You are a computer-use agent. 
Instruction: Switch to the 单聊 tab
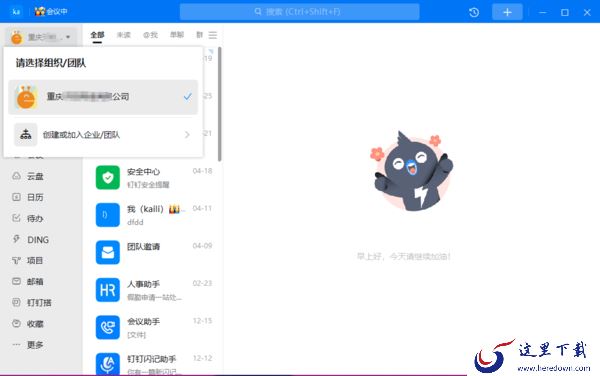(x=177, y=35)
